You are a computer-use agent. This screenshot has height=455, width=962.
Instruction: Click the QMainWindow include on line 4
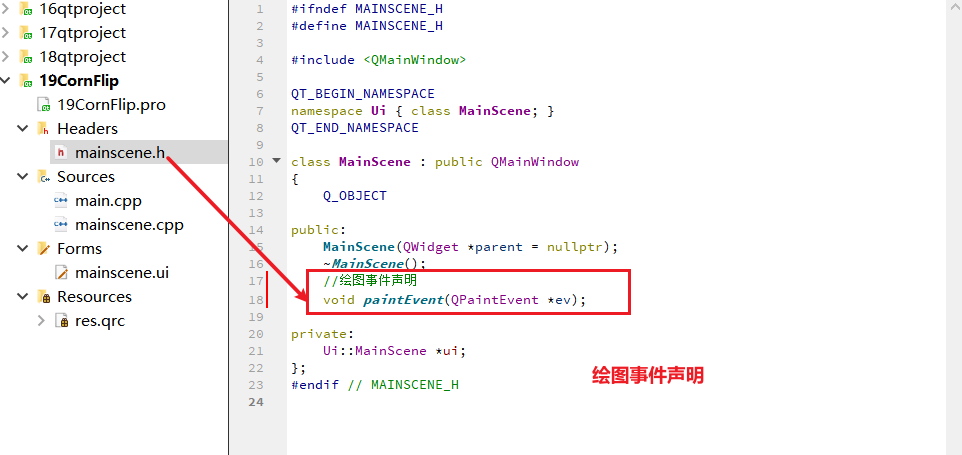pos(415,60)
